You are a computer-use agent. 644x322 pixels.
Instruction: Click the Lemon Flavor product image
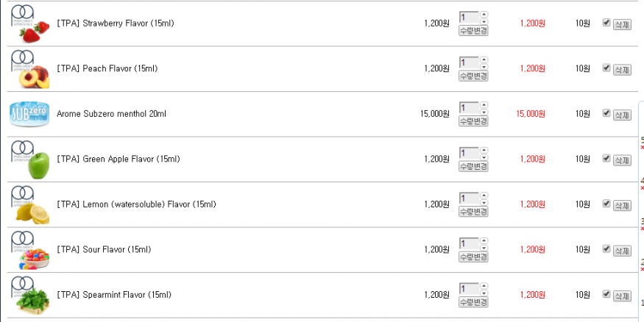[30, 205]
